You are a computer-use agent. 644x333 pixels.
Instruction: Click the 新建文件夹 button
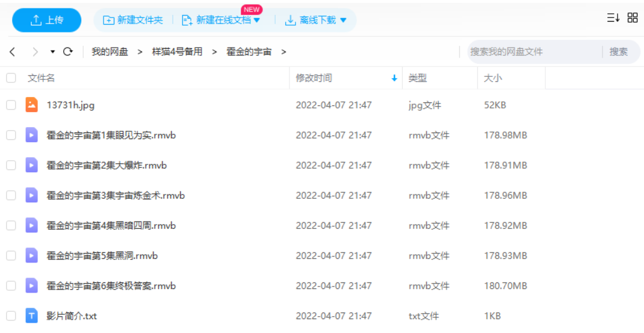coord(133,20)
